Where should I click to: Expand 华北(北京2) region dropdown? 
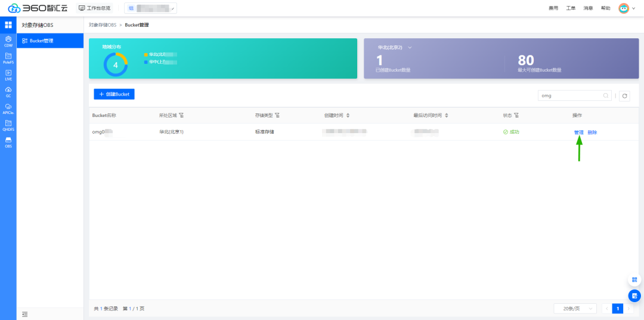[x=395, y=48]
